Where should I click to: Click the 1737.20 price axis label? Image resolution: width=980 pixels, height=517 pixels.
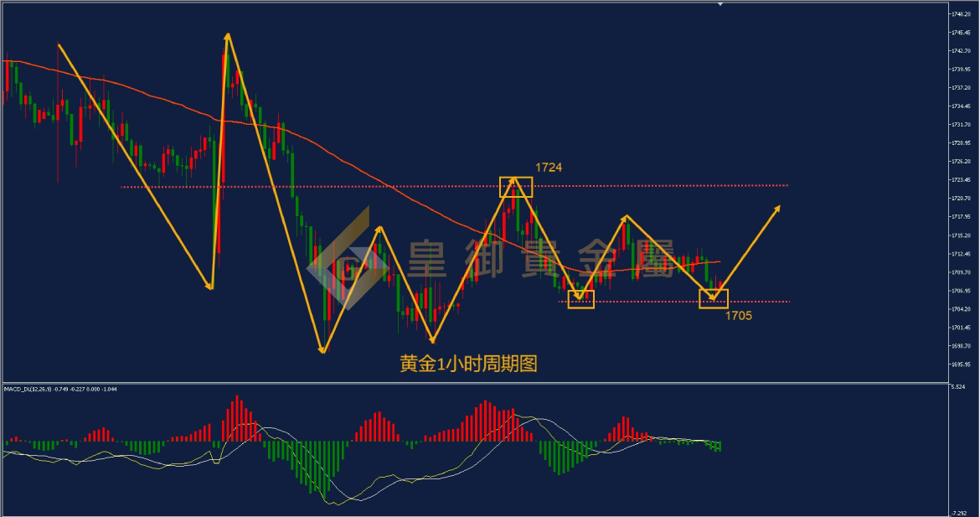[x=960, y=87]
